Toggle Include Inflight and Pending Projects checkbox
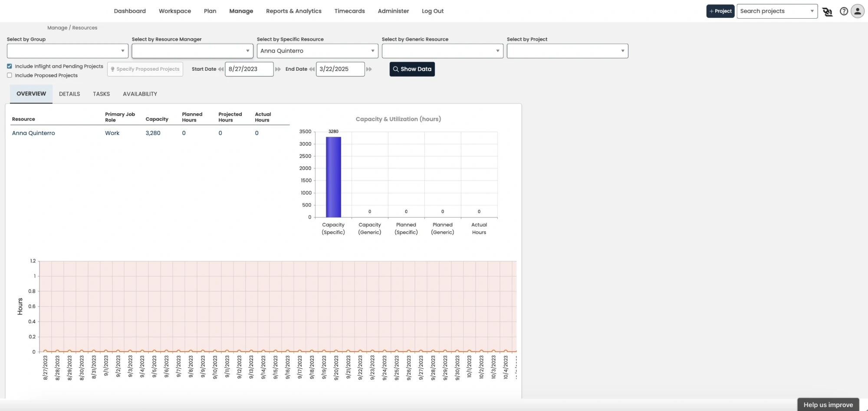Image resolution: width=868 pixels, height=411 pixels. [x=10, y=66]
